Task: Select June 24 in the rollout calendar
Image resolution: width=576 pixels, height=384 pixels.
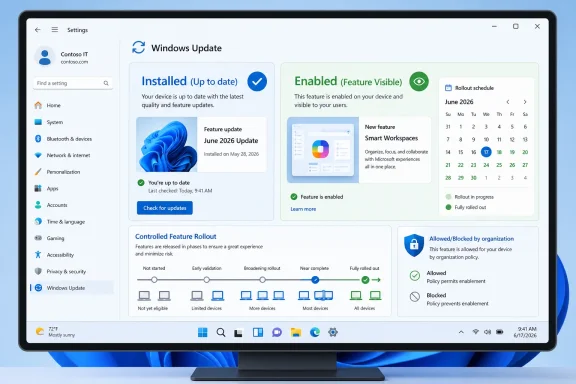Action: point(486,165)
